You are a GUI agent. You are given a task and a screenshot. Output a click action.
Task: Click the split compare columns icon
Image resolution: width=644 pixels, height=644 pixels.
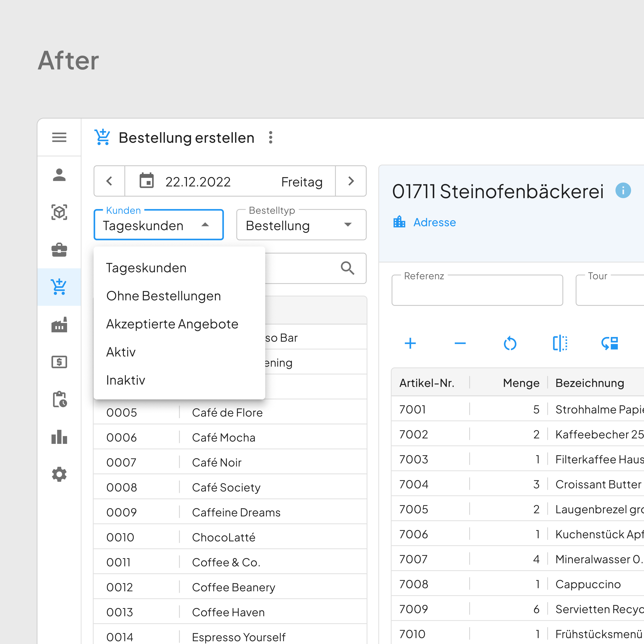pos(560,343)
